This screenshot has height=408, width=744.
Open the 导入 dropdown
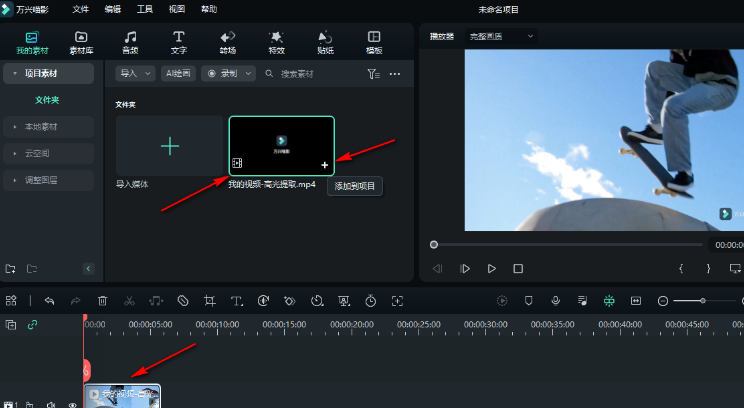[135, 74]
